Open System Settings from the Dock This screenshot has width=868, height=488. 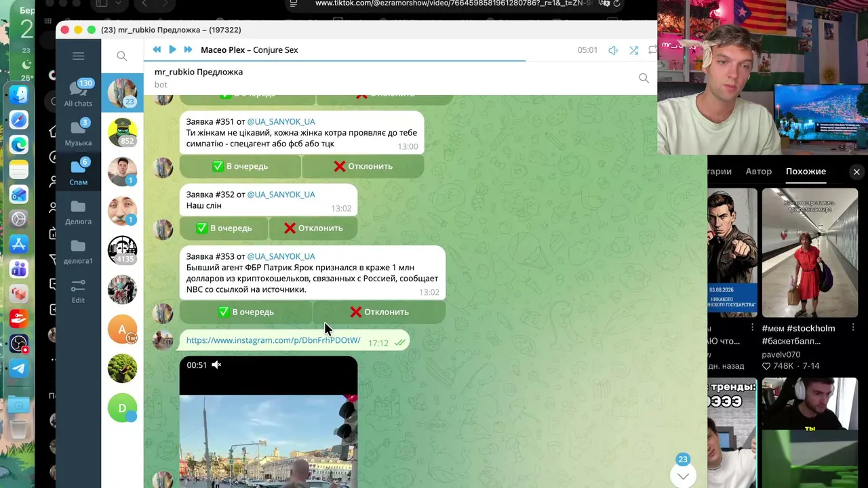(18, 219)
